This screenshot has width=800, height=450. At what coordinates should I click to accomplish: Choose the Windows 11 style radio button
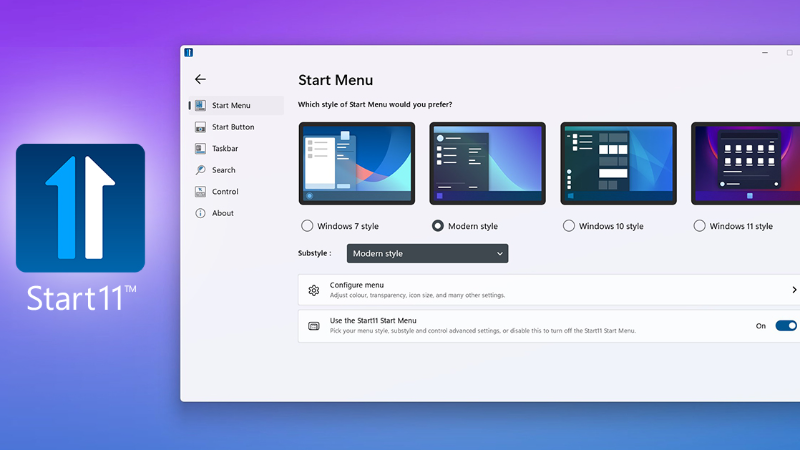(x=700, y=226)
